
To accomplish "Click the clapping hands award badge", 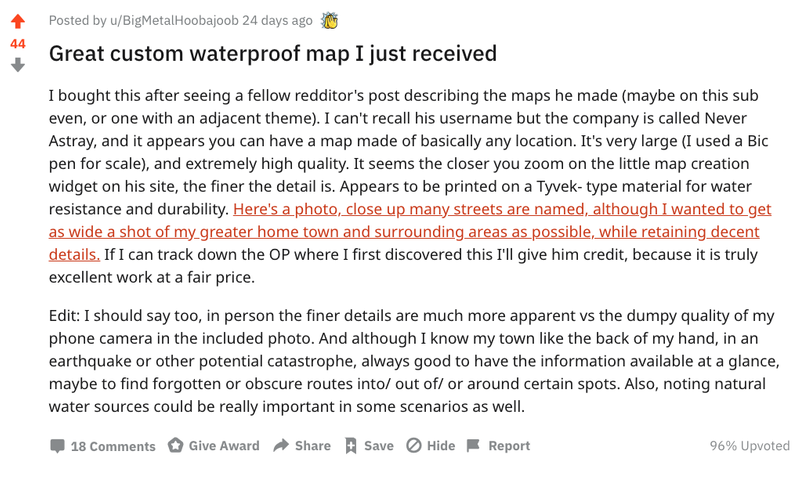I will pyautogui.click(x=330, y=20).
